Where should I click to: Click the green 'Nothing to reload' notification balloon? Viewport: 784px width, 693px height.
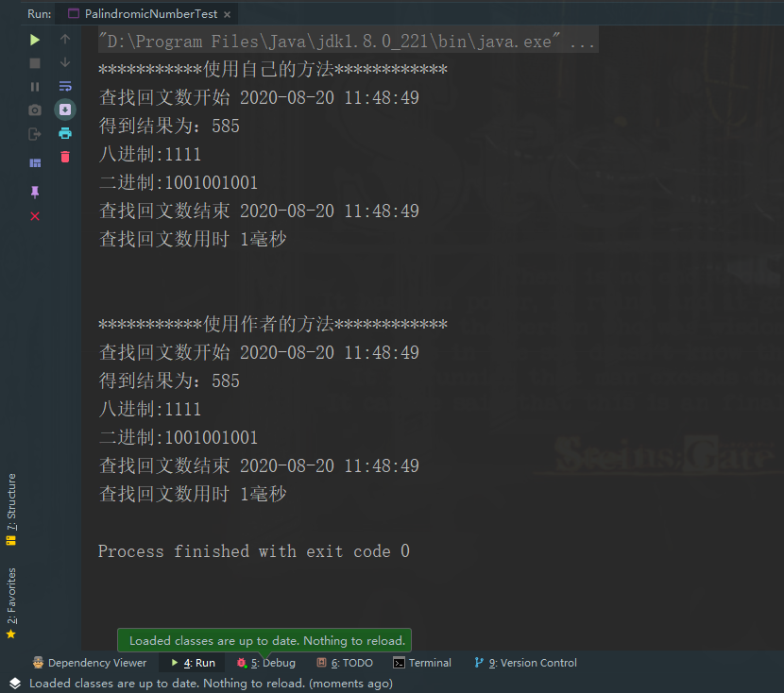(x=264, y=640)
